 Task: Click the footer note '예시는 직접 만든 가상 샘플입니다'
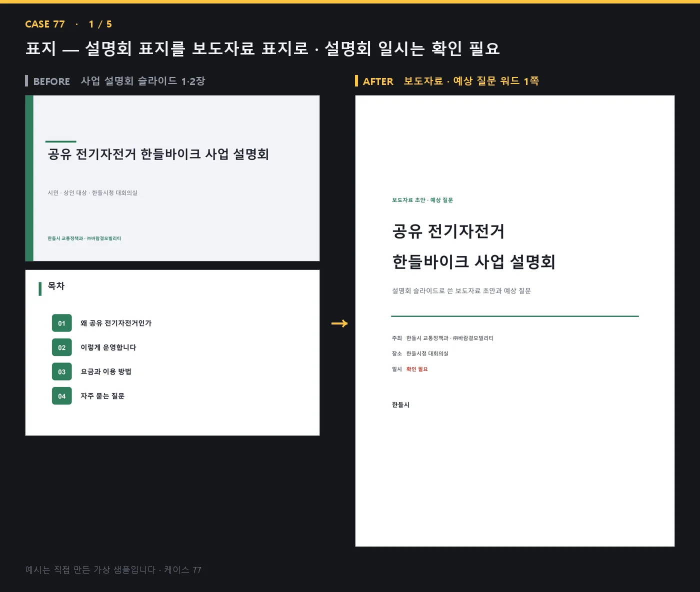tap(90, 570)
